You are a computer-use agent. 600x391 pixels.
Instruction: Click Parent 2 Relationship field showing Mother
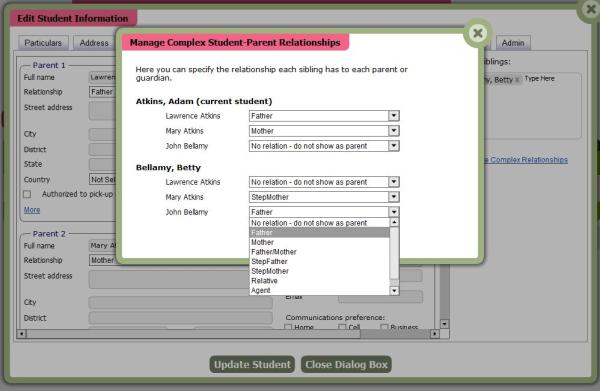point(102,260)
